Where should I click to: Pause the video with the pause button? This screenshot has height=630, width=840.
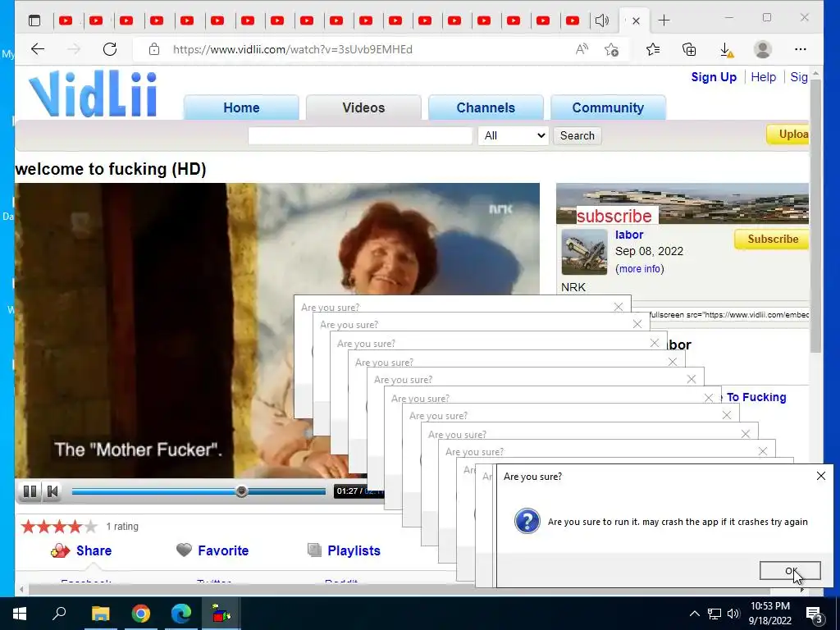tap(30, 491)
